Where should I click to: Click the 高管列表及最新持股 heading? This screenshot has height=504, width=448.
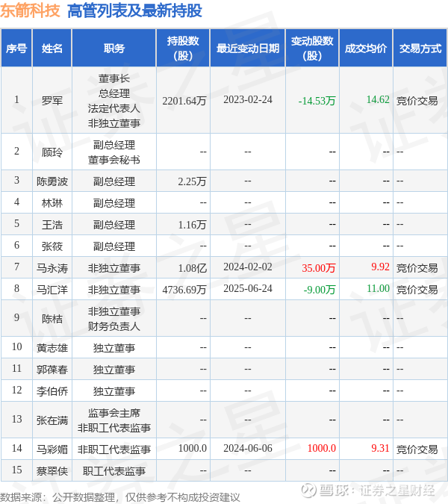click(134, 10)
